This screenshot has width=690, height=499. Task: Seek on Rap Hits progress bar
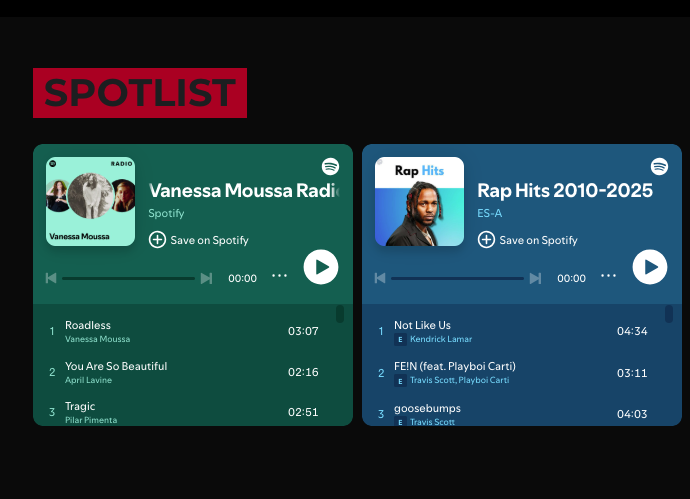click(x=458, y=279)
